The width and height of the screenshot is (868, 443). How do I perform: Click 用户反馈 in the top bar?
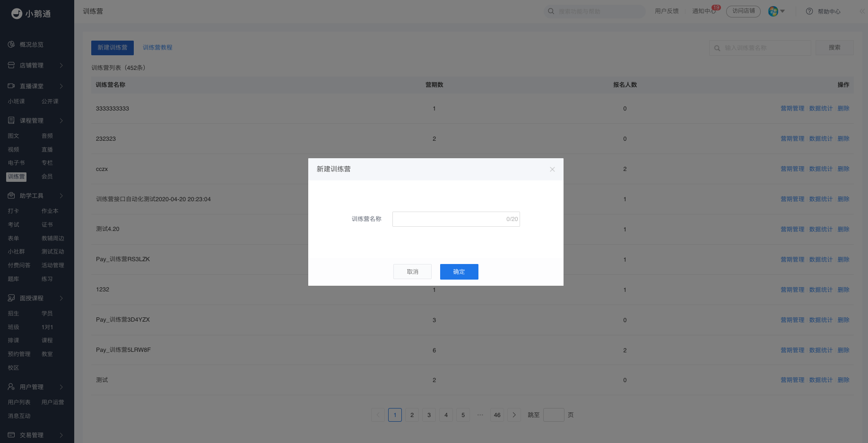667,11
